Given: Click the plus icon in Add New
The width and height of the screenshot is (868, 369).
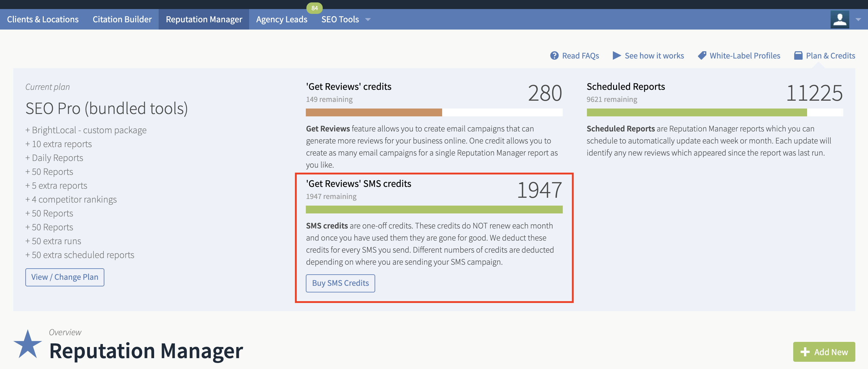Looking at the screenshot, I should (x=805, y=352).
